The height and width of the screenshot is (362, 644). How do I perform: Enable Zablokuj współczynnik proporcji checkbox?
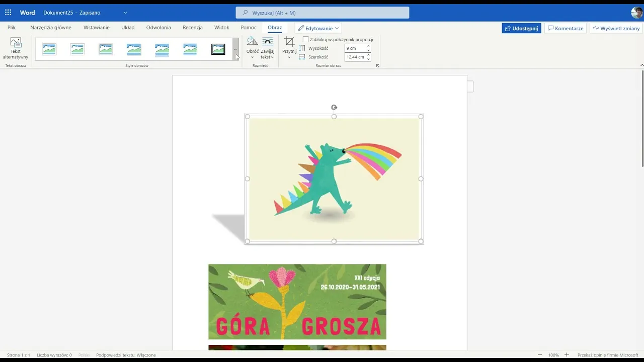pyautogui.click(x=305, y=39)
